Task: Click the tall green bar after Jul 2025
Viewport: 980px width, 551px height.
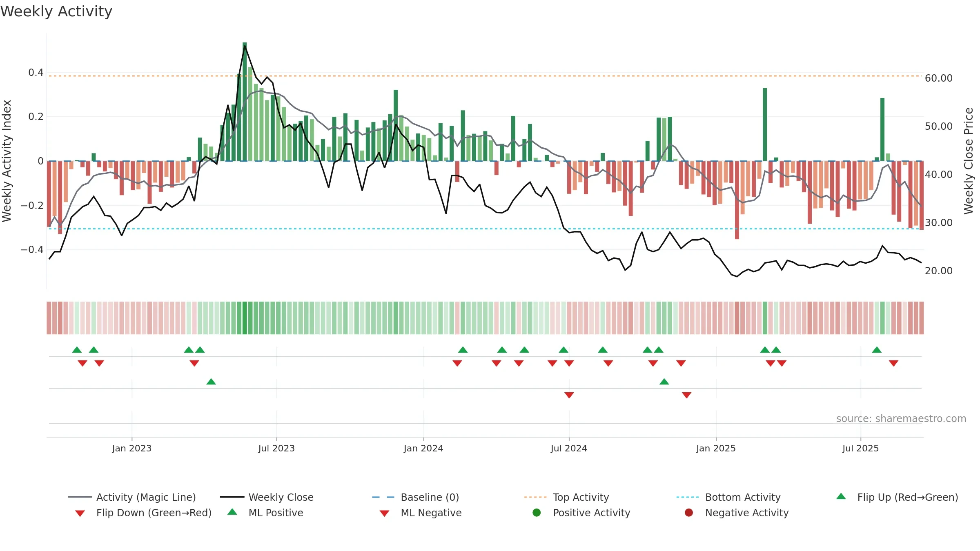Action: coord(882,129)
